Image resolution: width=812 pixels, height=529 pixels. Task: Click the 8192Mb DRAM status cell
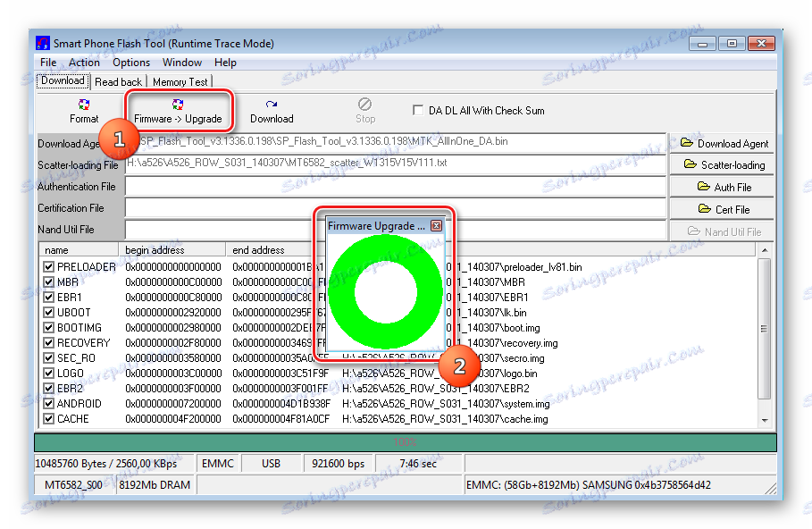coord(155,485)
